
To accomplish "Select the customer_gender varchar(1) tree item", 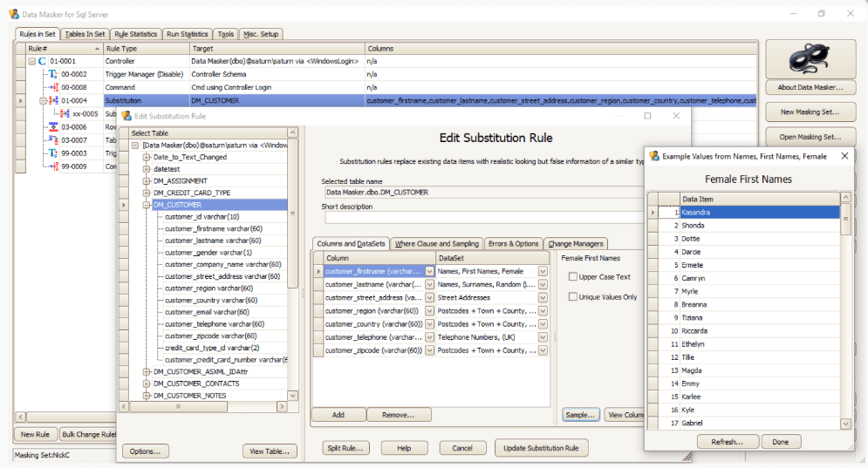I will coord(208,252).
